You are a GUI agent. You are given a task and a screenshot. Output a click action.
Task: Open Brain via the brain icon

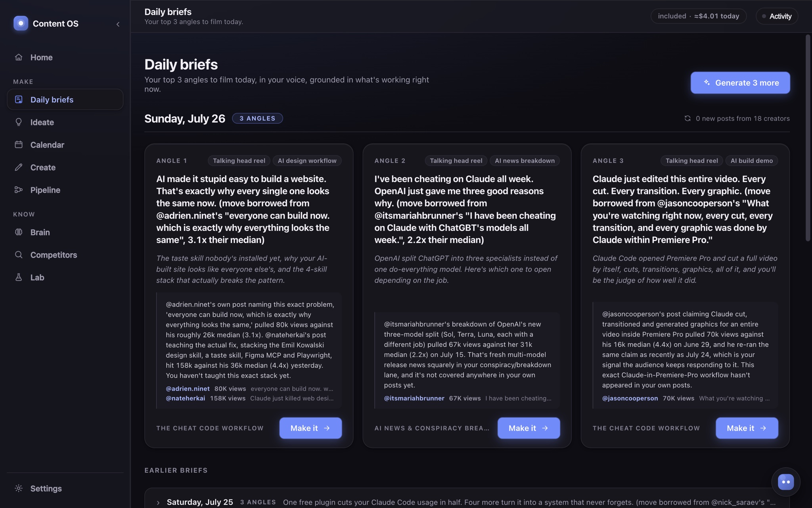(19, 232)
